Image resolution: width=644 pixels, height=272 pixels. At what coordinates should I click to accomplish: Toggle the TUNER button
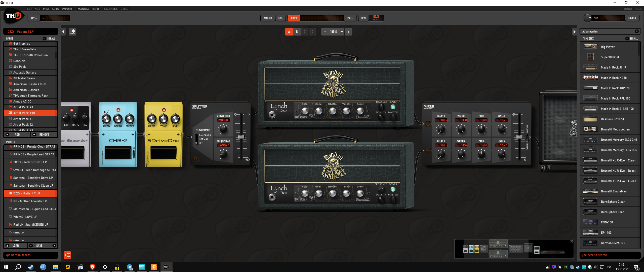tap(294, 18)
